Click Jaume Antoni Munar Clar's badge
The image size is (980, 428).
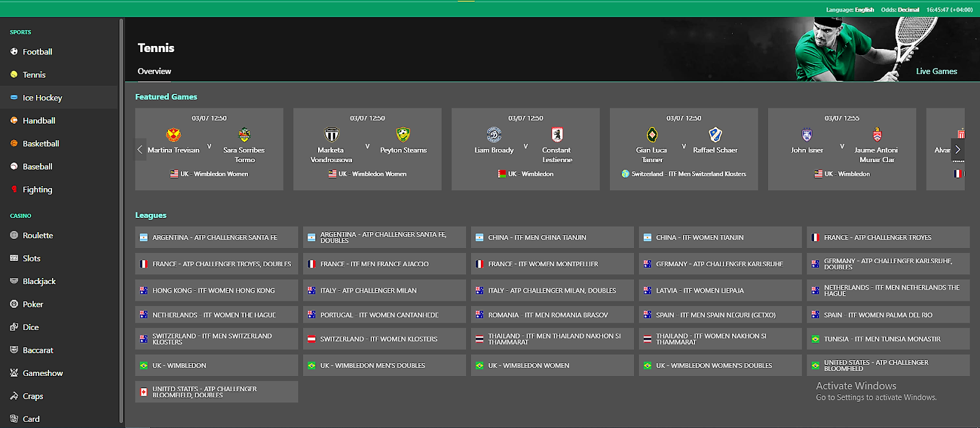[877, 135]
